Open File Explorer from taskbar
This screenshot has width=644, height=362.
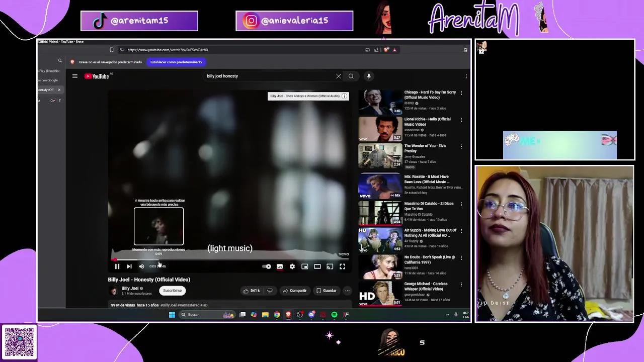pyautogui.click(x=265, y=315)
